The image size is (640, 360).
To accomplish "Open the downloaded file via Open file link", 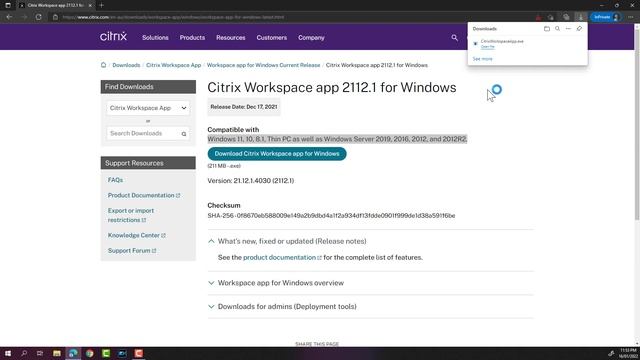I will click(x=487, y=47).
